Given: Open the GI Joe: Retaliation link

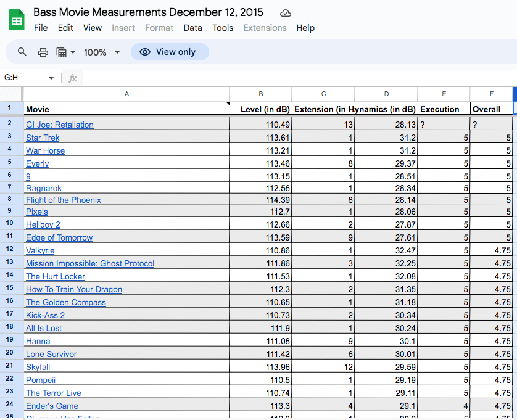Looking at the screenshot, I should pos(60,125).
